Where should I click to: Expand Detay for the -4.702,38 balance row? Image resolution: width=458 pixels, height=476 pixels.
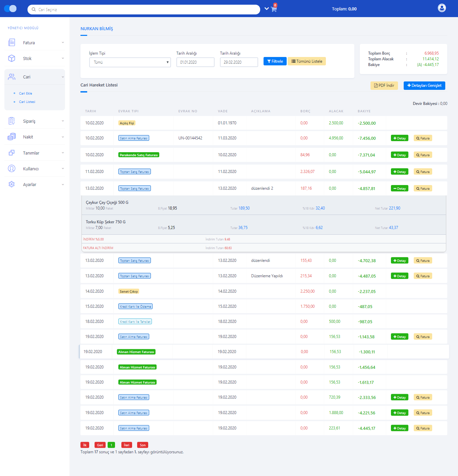pos(400,260)
